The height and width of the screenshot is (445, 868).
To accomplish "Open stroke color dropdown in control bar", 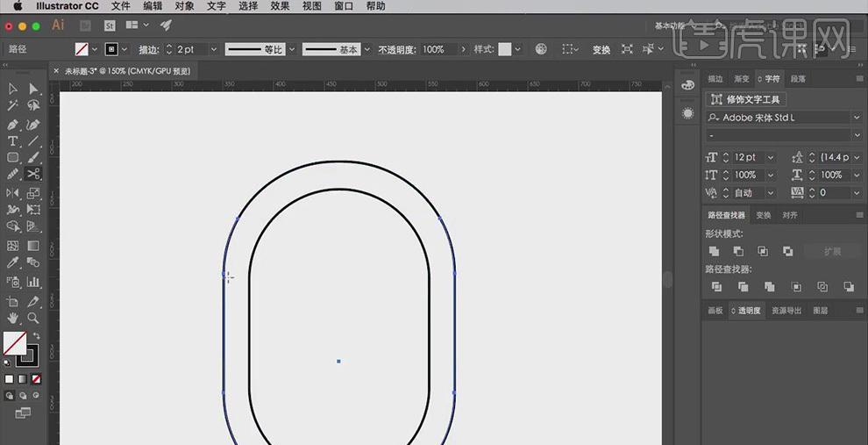I will coord(124,49).
